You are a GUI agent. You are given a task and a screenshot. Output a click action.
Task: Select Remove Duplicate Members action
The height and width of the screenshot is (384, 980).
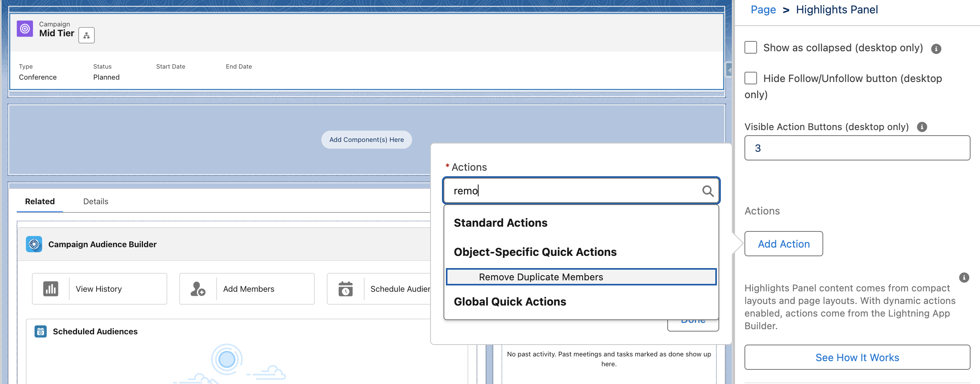[581, 277]
